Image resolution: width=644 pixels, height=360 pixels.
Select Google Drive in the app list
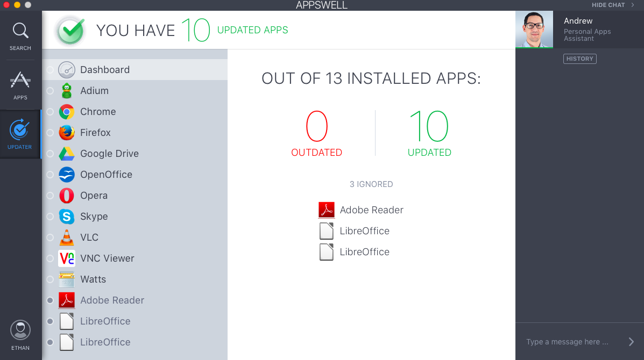tap(109, 154)
